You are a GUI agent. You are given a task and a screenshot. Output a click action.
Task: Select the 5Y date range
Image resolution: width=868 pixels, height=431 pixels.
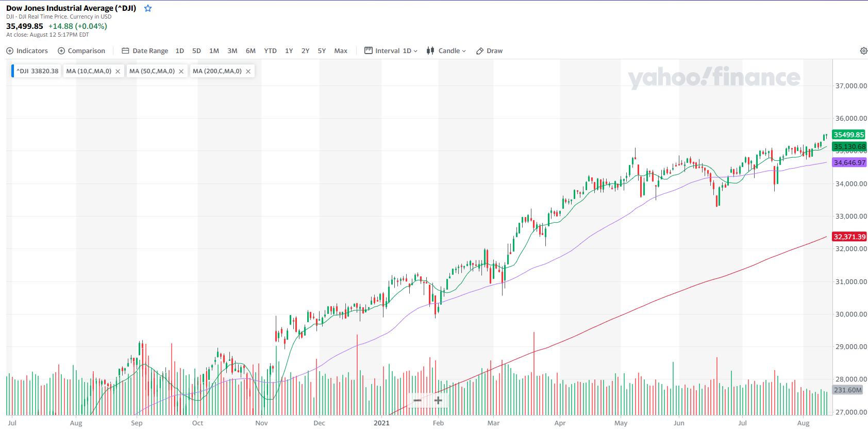(322, 51)
